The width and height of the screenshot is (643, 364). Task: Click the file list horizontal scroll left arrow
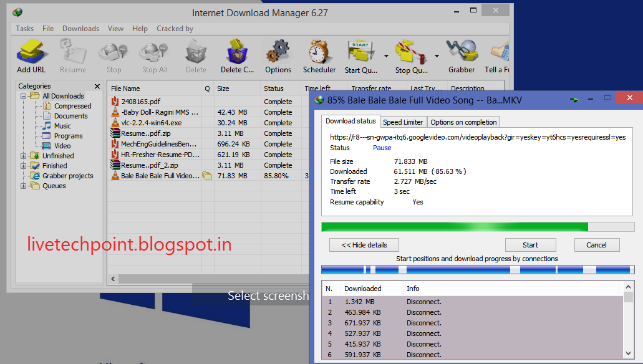pos(113,279)
